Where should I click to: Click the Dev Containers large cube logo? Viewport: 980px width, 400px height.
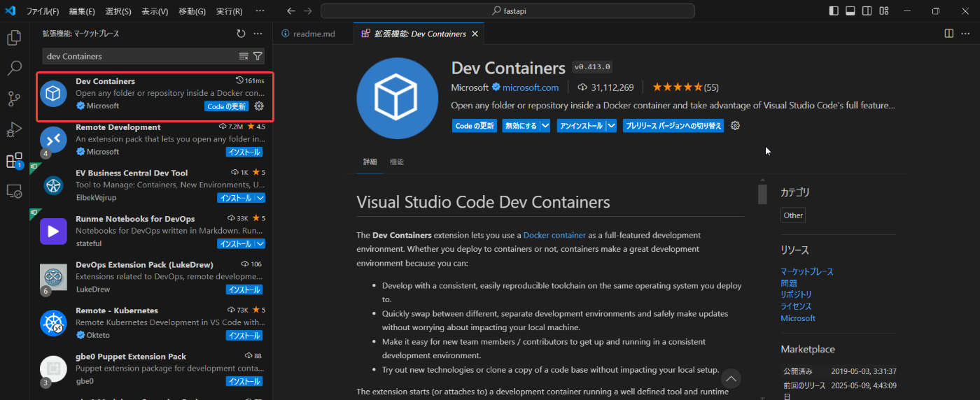(397, 98)
